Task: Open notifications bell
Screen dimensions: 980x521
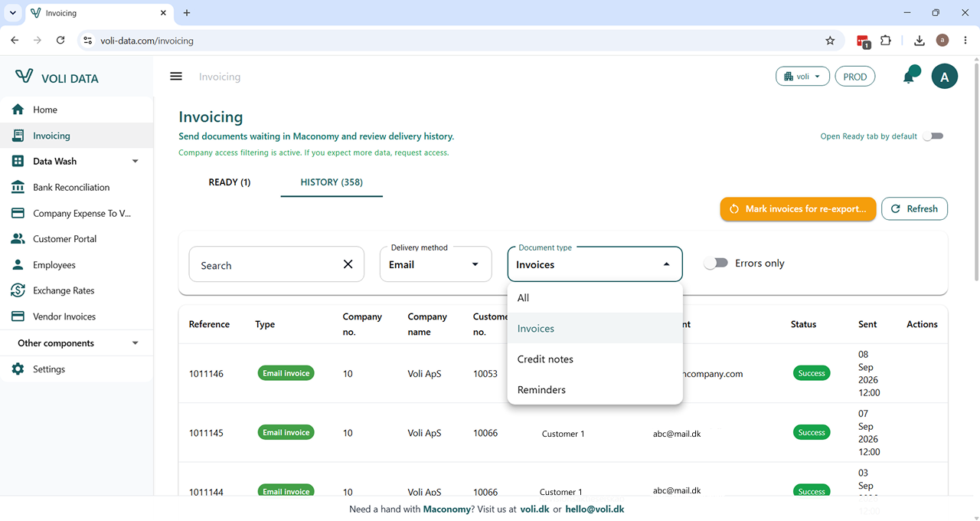Action: coord(910,75)
